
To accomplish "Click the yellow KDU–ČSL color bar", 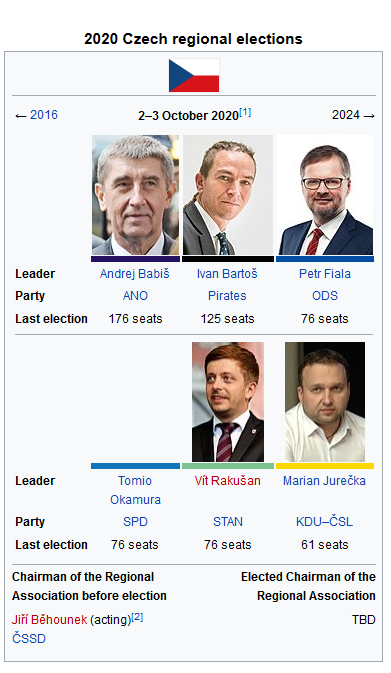I will 325,466.
